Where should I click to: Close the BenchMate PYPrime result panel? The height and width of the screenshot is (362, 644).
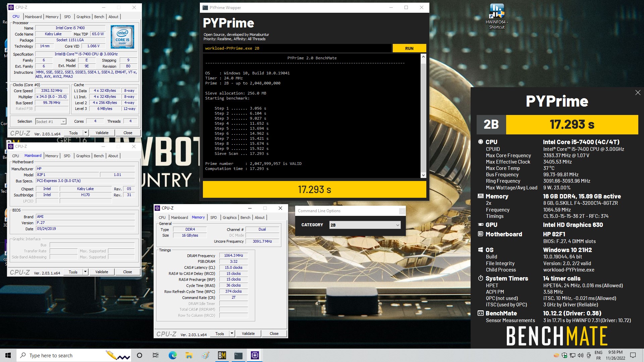coord(638,93)
